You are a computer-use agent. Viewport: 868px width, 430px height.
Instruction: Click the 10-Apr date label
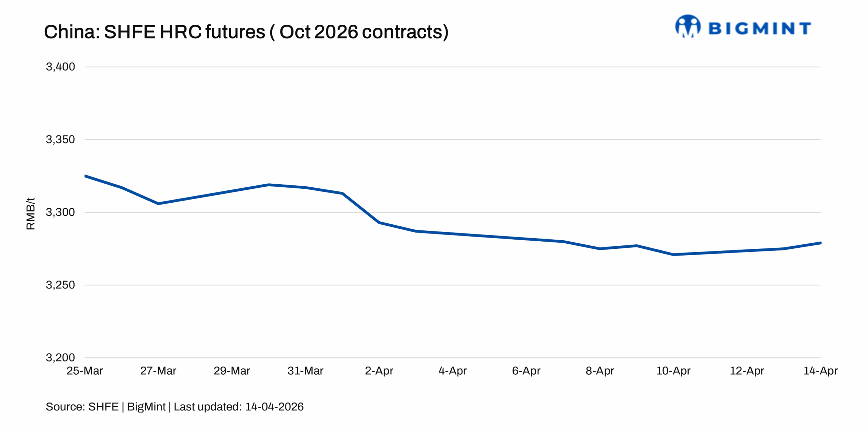pos(673,371)
